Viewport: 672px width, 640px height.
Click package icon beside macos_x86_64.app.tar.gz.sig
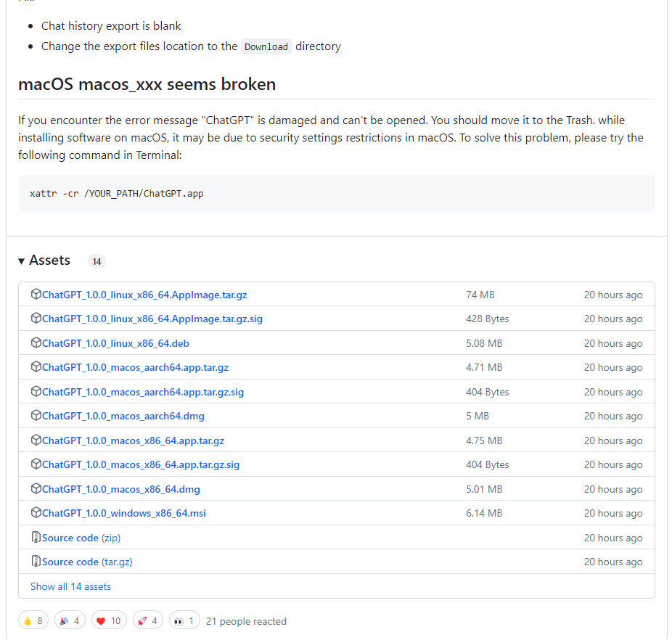pos(36,464)
